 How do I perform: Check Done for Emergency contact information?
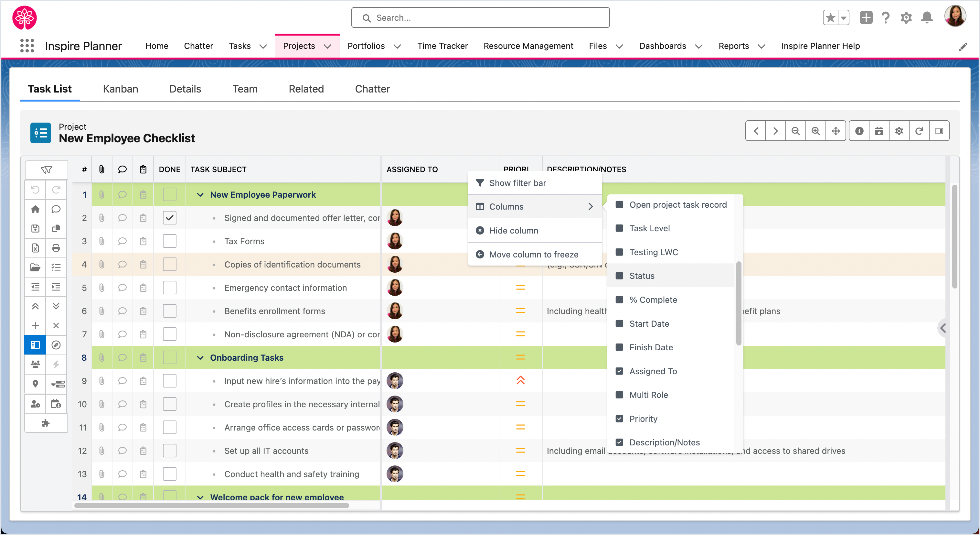170,288
